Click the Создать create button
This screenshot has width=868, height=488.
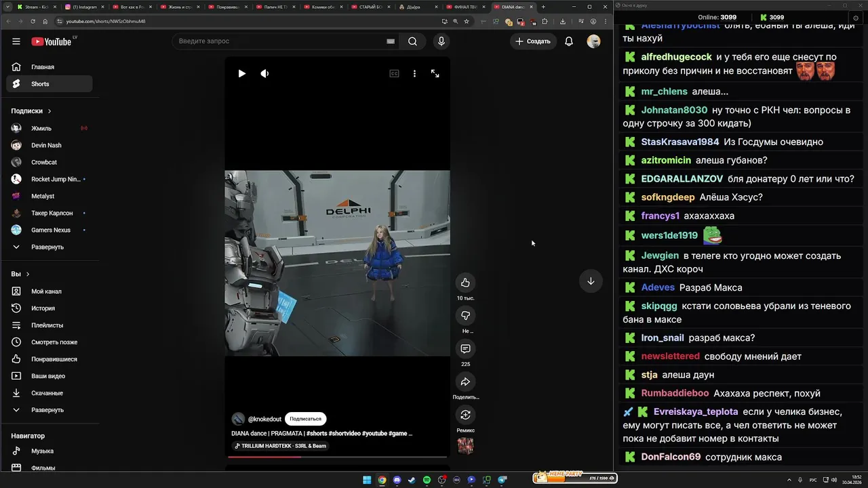(534, 41)
